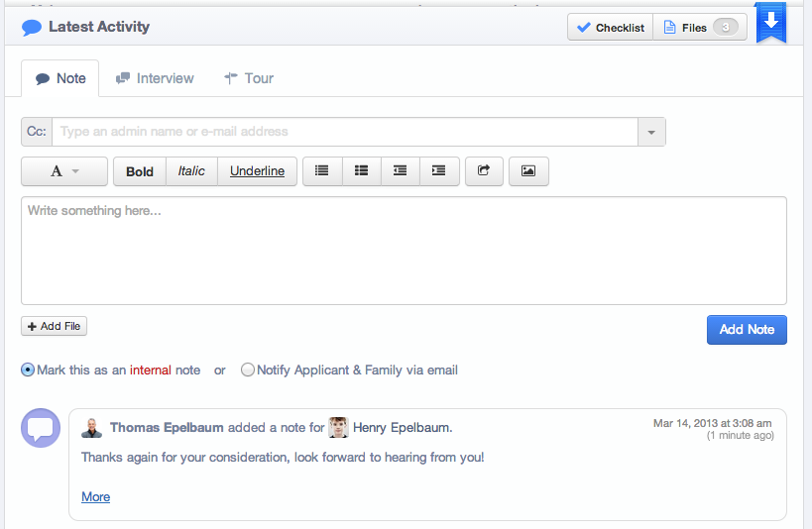Increase indent of the text

point(439,170)
